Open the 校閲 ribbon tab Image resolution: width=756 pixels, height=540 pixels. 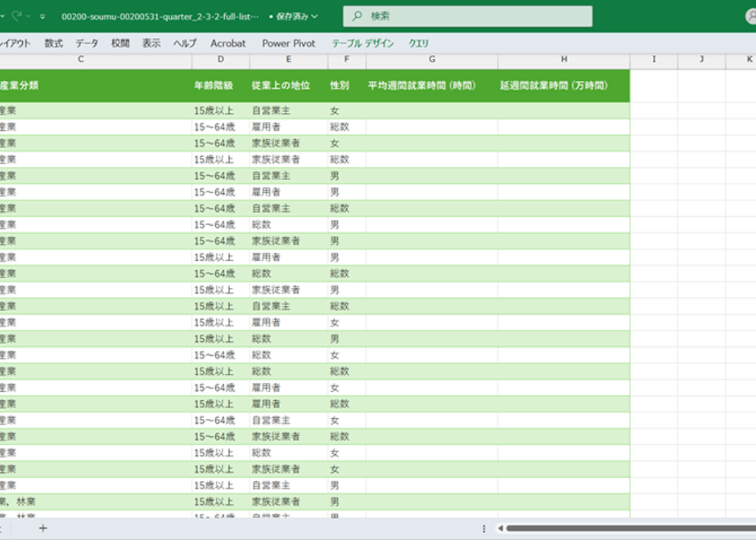(x=120, y=43)
